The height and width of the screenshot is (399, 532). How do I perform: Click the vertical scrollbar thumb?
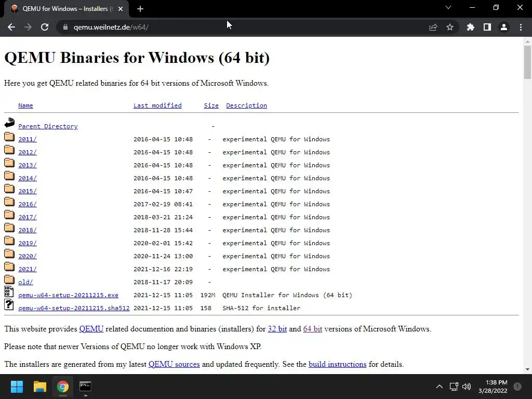pyautogui.click(x=527, y=62)
